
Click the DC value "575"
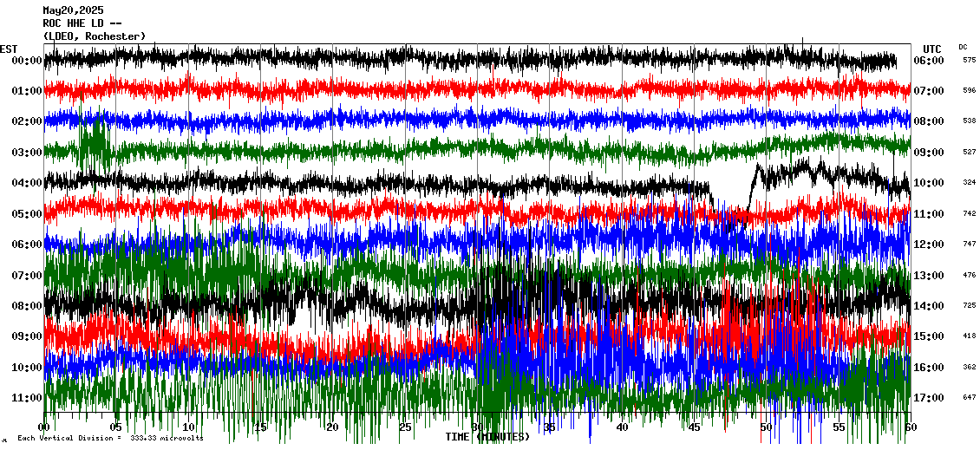969,60
